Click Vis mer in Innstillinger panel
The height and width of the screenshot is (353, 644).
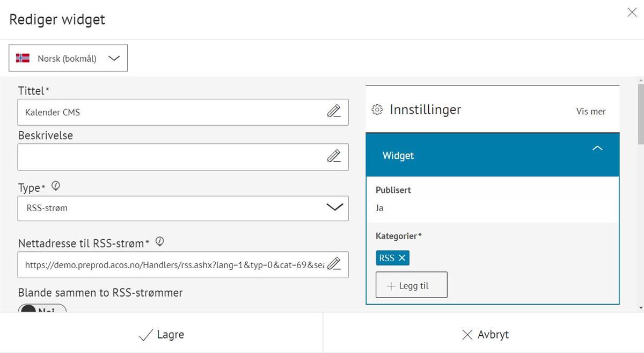[591, 111]
